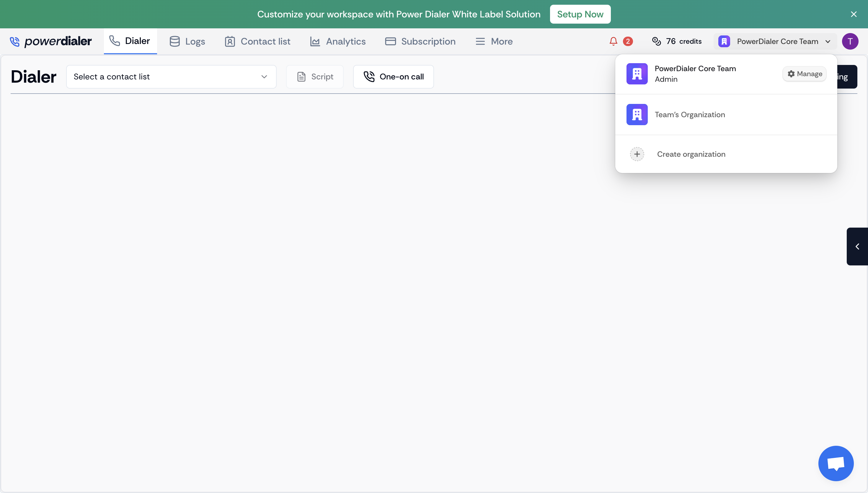Open the Dialer tab phone icon
Viewport: 868px width, 493px height.
click(x=115, y=41)
